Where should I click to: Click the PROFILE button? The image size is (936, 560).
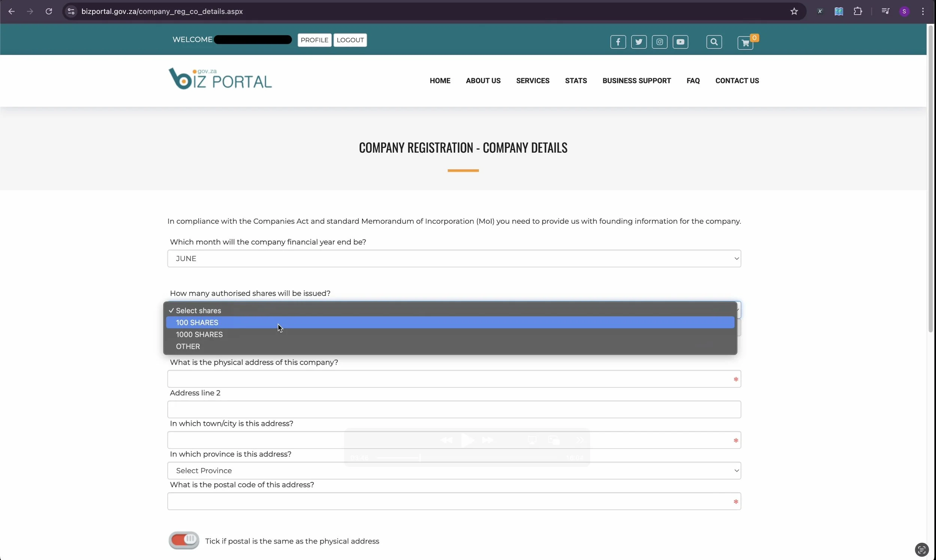coord(314,40)
